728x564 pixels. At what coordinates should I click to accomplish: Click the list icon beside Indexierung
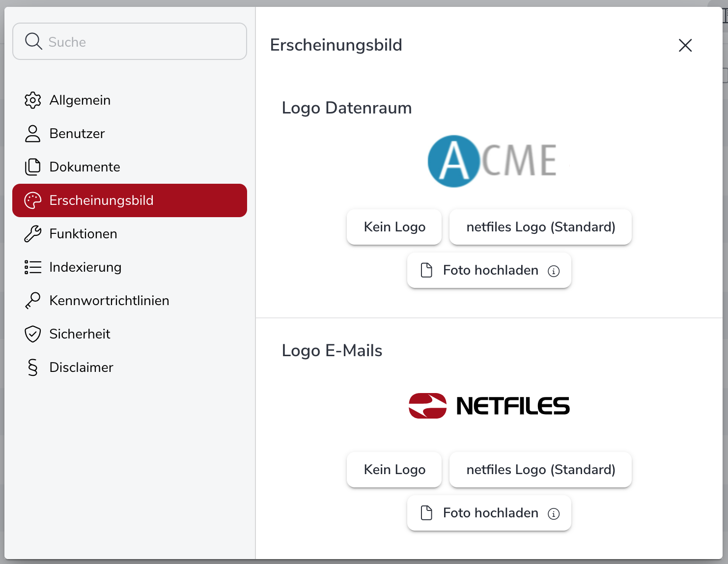point(32,267)
